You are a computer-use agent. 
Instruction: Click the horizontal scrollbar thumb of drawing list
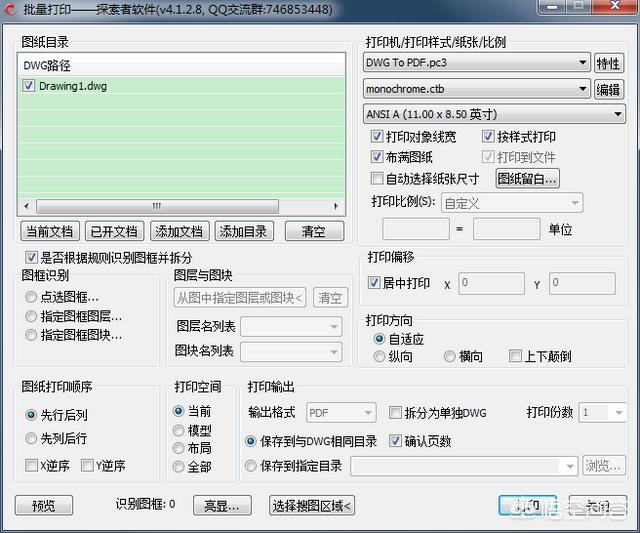point(157,206)
